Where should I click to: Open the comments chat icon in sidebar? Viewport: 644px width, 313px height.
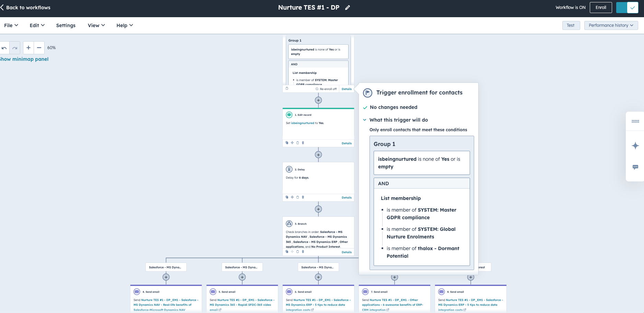click(x=635, y=167)
